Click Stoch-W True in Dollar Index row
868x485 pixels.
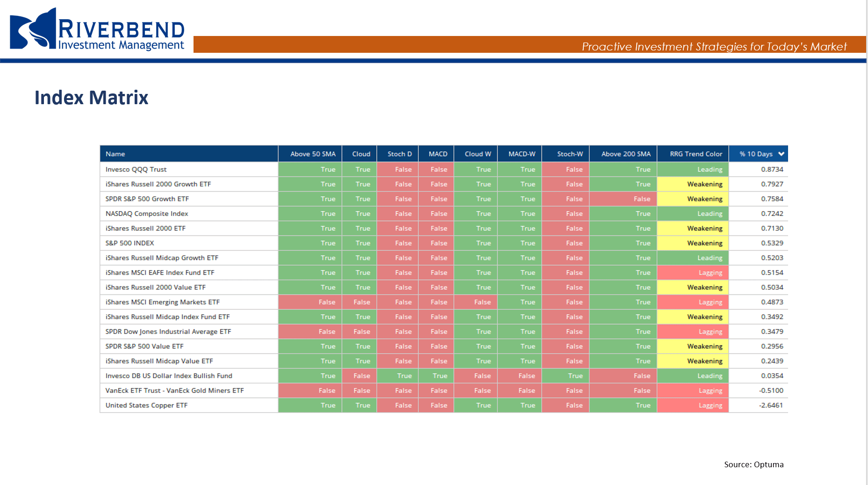point(566,376)
